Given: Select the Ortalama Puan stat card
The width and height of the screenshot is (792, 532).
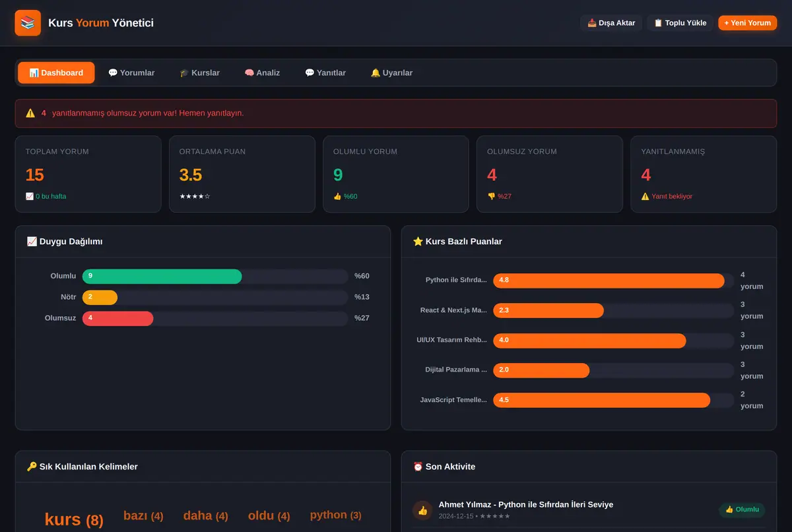Looking at the screenshot, I should pos(242,174).
